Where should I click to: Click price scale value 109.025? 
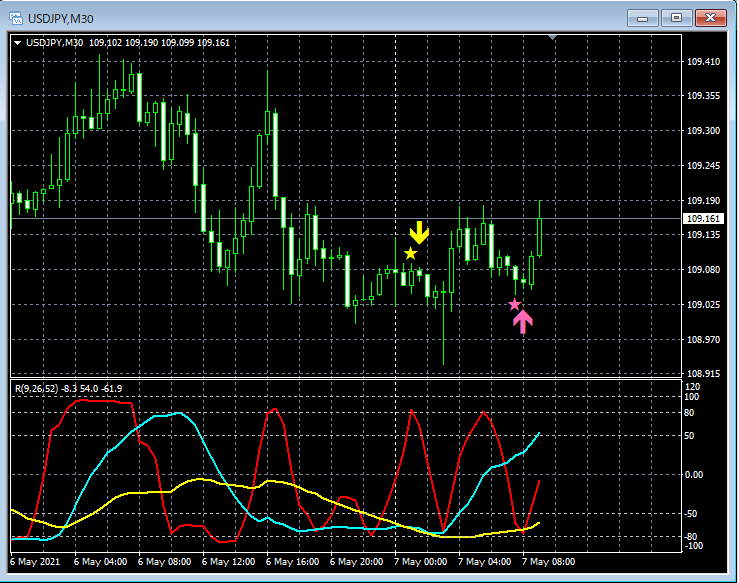point(703,304)
